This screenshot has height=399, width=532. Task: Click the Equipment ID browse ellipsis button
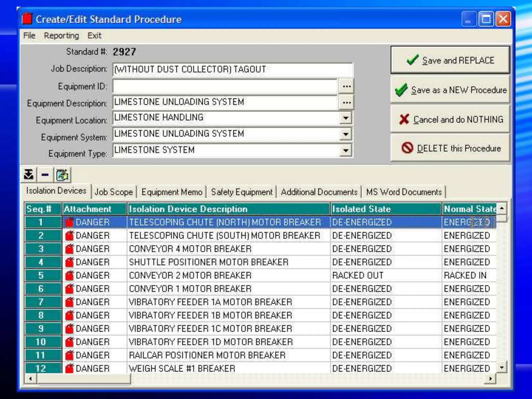347,86
